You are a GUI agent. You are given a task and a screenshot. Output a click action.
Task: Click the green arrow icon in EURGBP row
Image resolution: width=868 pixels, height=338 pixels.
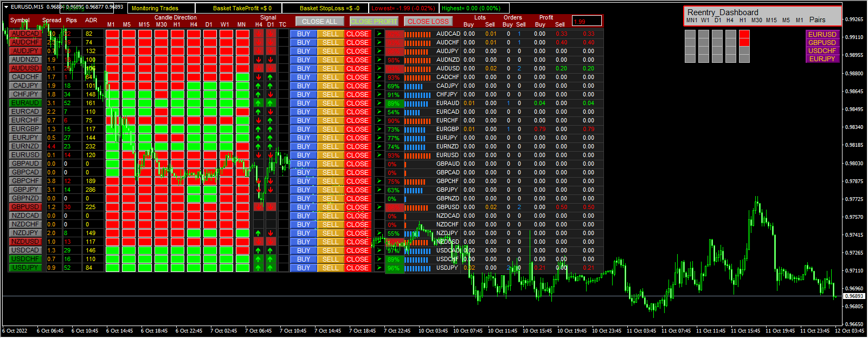(x=379, y=129)
